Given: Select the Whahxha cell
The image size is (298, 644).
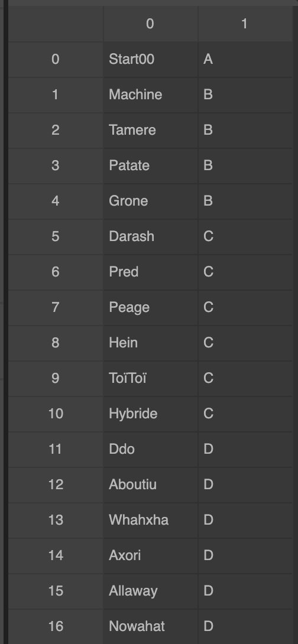Looking at the screenshot, I should click(x=150, y=520).
